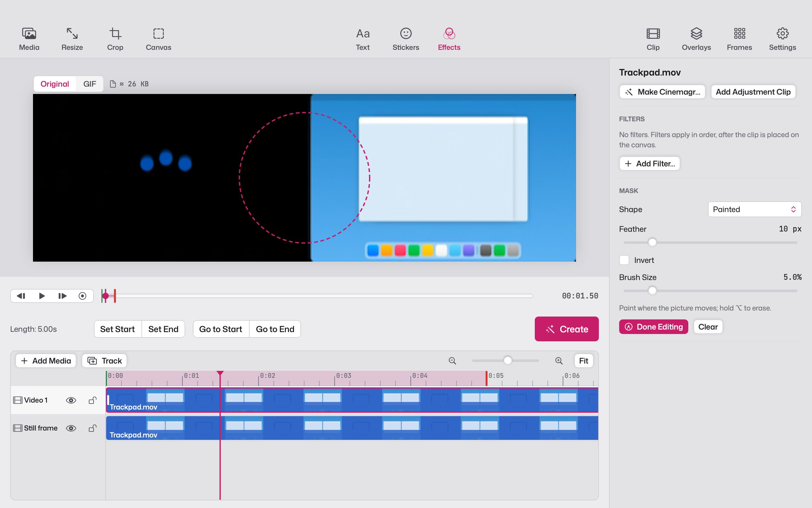Open the Settings panel
Viewport: 812px width, 508px height.
(x=783, y=39)
